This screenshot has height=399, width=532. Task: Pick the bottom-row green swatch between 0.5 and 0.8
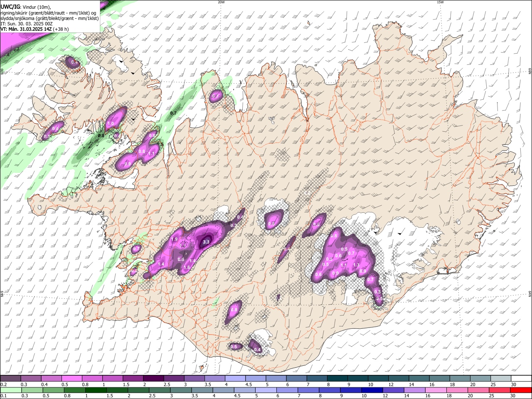(53, 390)
